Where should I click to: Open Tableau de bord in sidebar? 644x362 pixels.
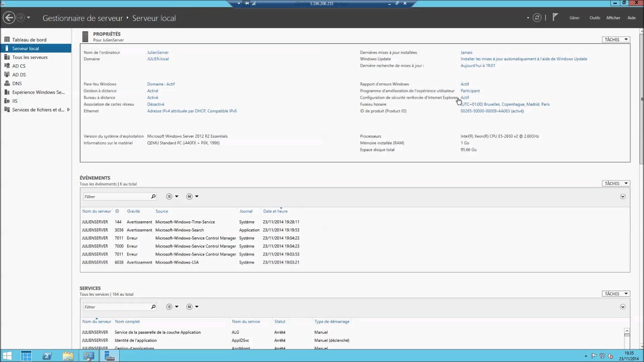click(29, 40)
